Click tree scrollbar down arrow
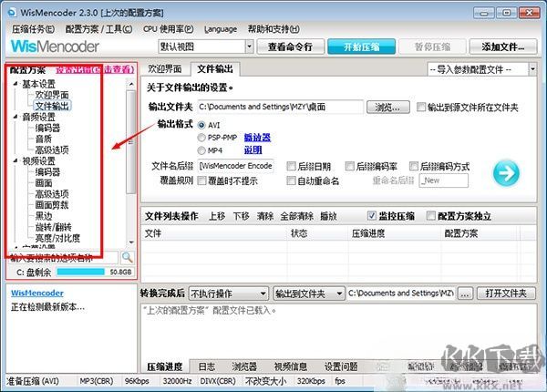 [131, 242]
